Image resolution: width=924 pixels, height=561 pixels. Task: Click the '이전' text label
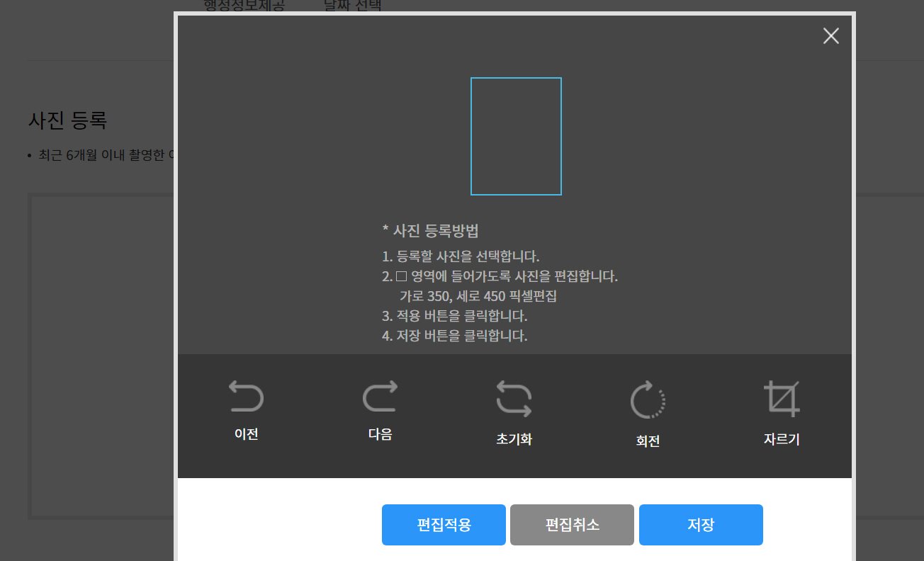click(246, 434)
